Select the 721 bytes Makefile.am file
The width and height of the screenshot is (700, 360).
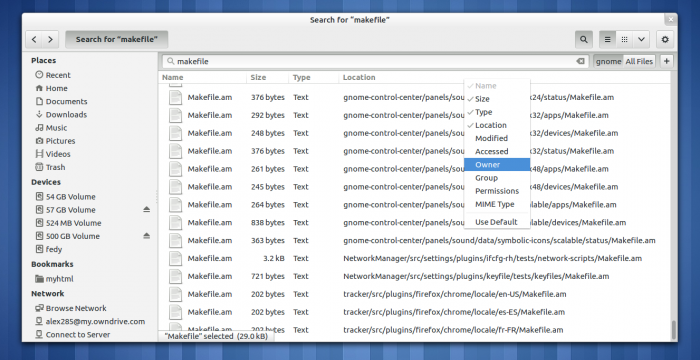coord(414,276)
